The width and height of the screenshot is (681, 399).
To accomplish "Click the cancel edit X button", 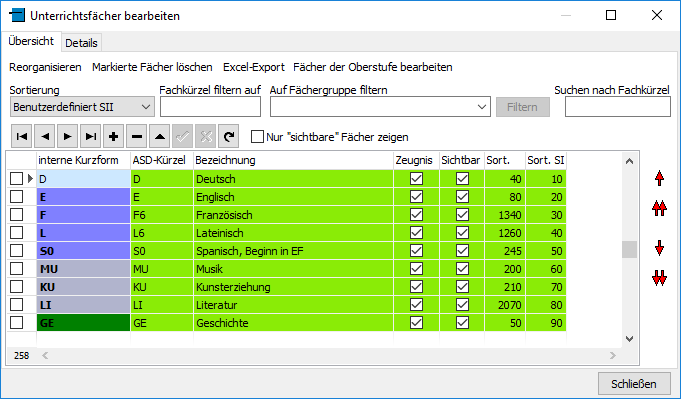I will pyautogui.click(x=206, y=137).
